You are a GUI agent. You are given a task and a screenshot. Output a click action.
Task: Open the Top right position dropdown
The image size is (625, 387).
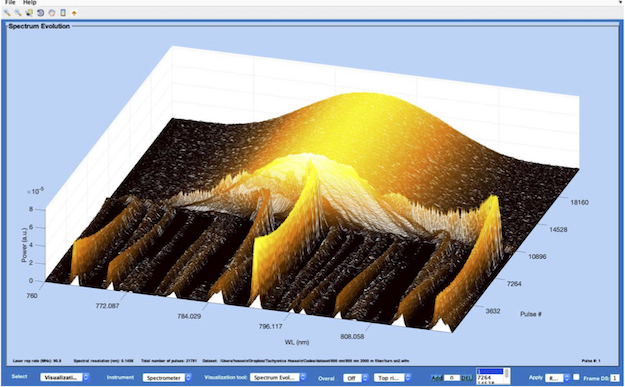[393, 377]
